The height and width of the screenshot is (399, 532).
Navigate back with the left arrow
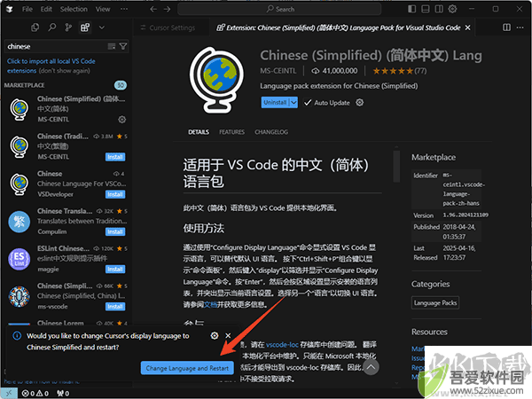(x=153, y=9)
